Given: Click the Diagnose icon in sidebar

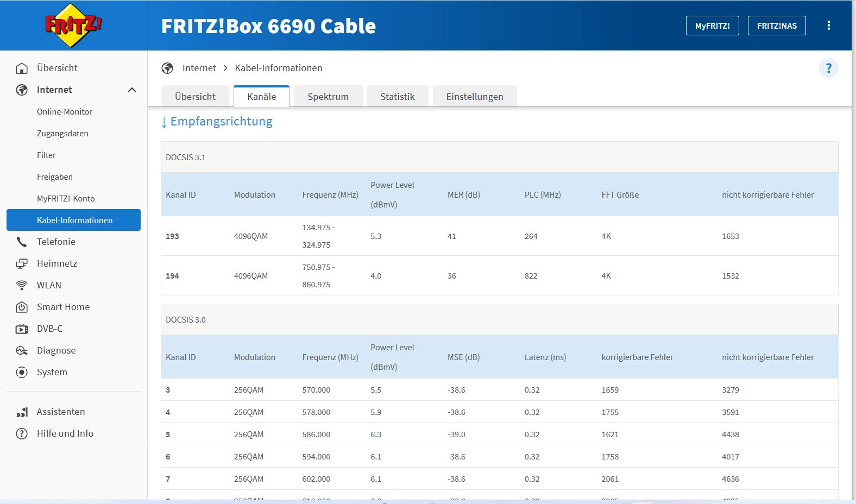Looking at the screenshot, I should (x=22, y=350).
